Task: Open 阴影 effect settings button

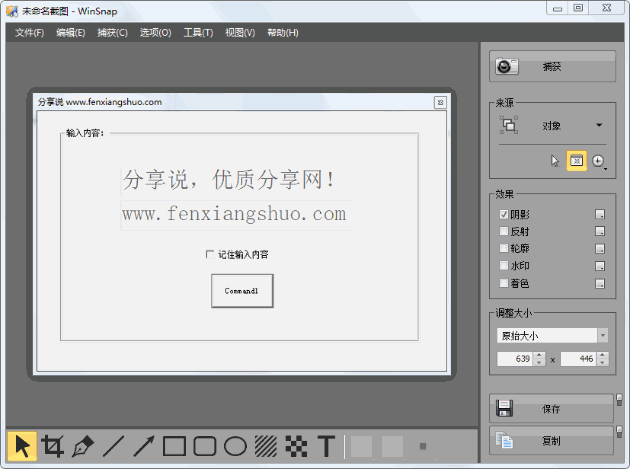Action: coord(600,215)
